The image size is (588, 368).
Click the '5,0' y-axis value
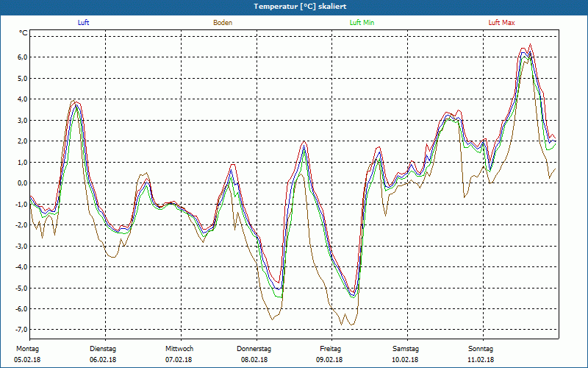22,78
